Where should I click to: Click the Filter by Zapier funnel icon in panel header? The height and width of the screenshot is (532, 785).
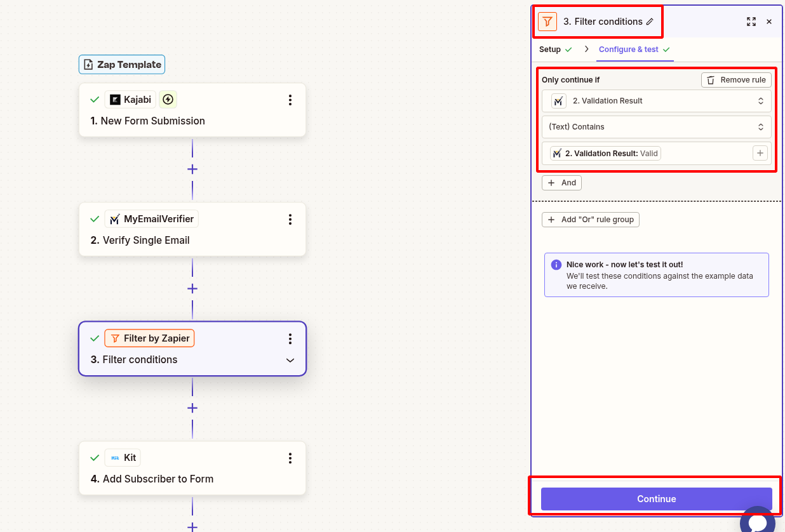(x=547, y=21)
